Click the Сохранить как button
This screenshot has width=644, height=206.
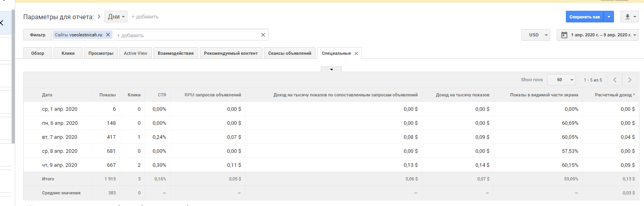point(584,17)
